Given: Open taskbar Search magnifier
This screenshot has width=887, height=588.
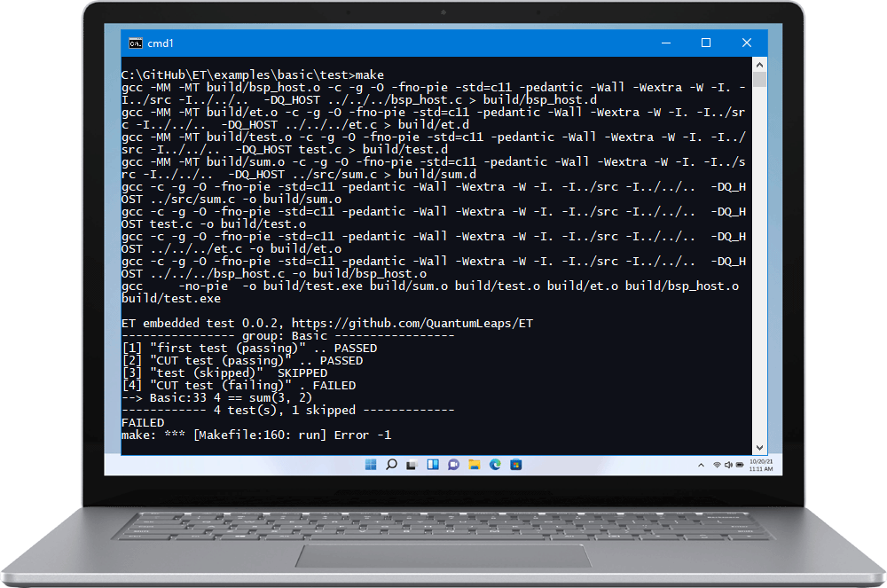Looking at the screenshot, I should (x=391, y=465).
